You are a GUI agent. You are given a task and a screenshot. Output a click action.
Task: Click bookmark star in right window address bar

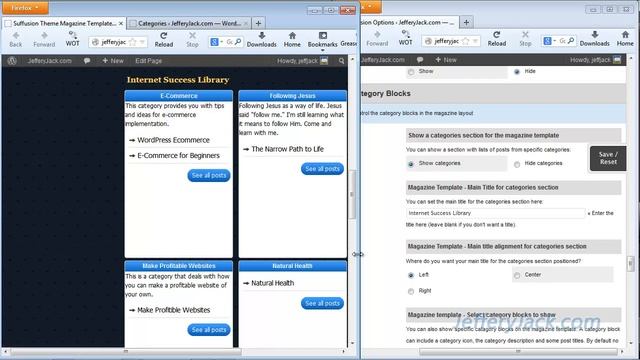pos(465,41)
